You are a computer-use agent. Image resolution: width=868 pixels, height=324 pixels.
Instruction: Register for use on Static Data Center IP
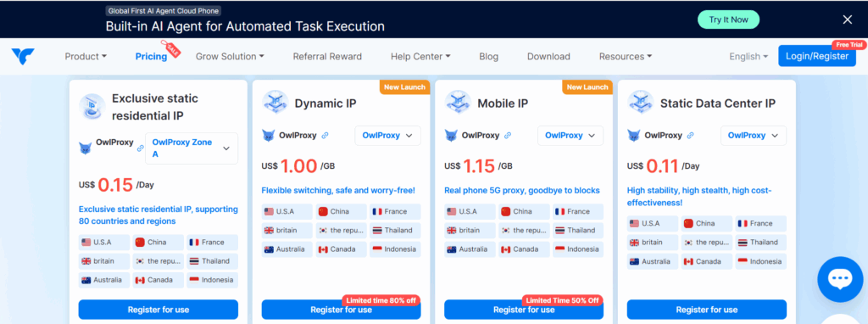point(707,310)
